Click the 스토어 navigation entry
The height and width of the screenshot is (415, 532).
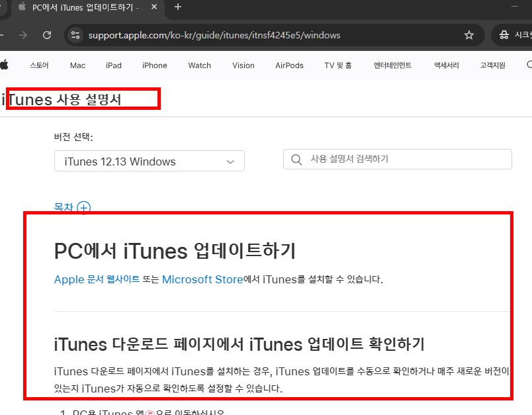(40, 65)
